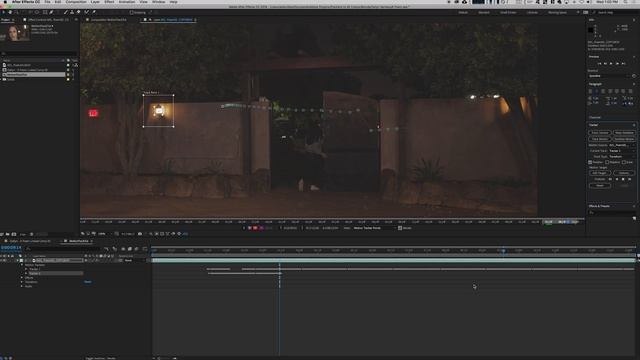Expand the Audio group in timeline
This screenshot has width=640, height=360.
[22, 286]
